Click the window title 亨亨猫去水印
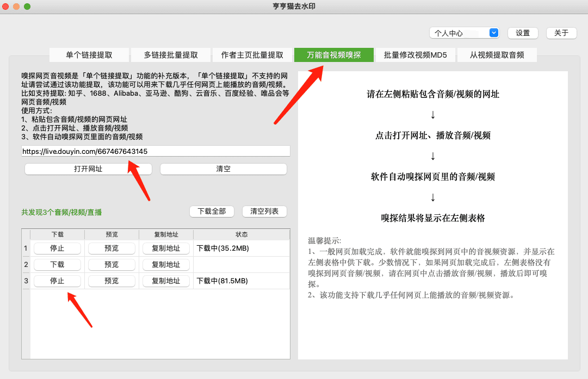The width and height of the screenshot is (588, 379). (x=294, y=7)
